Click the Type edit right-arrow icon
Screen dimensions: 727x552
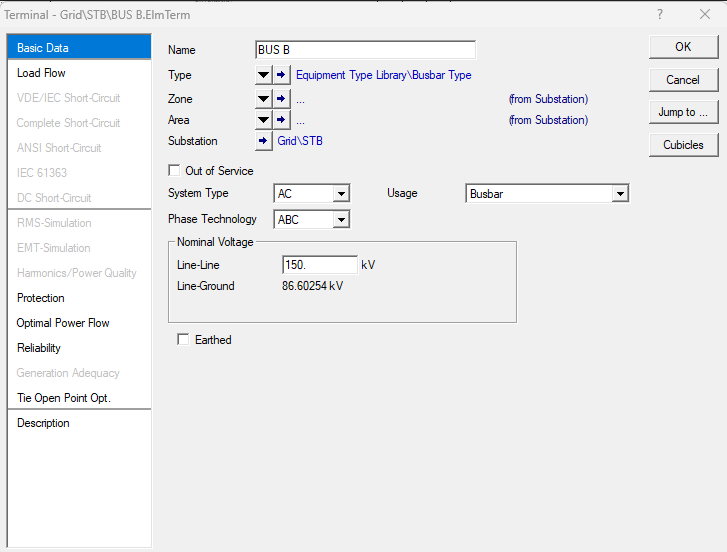[x=282, y=75]
